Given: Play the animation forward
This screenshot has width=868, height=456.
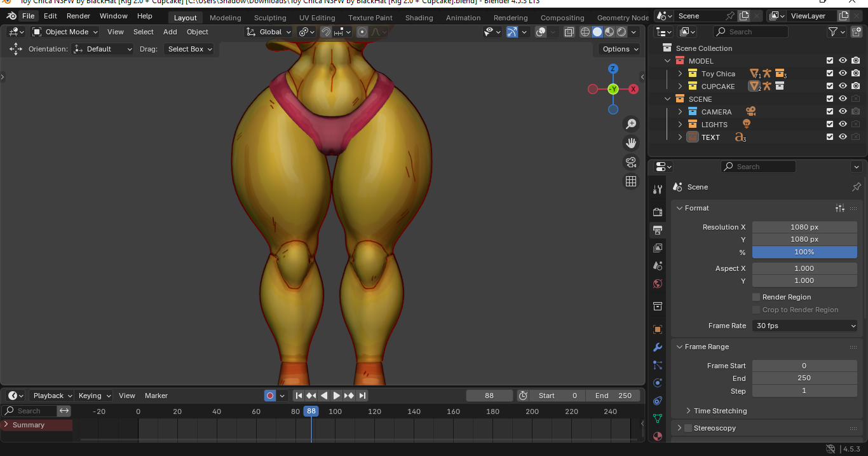Looking at the screenshot, I should [x=337, y=396].
